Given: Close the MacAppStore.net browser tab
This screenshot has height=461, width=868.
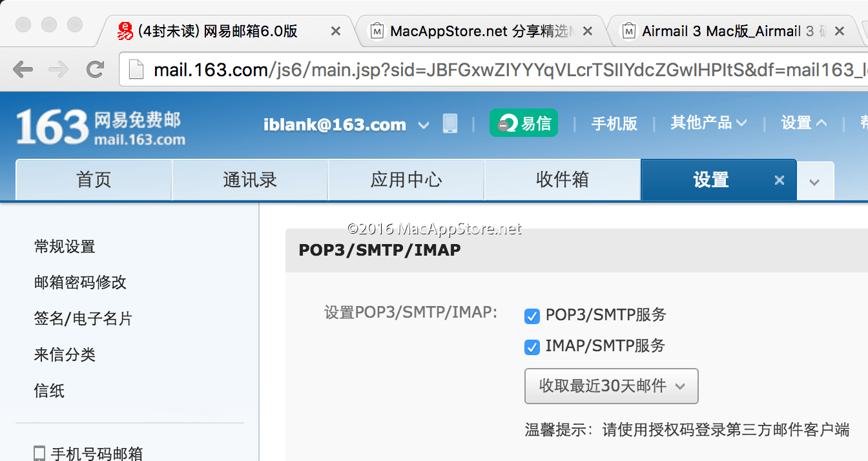Looking at the screenshot, I should click(x=587, y=31).
